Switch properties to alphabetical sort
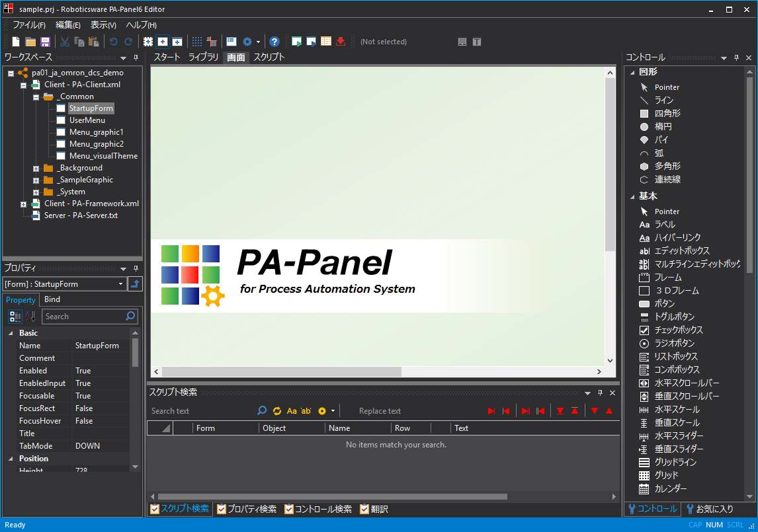Screen dimensions: 758x532 (30, 317)
